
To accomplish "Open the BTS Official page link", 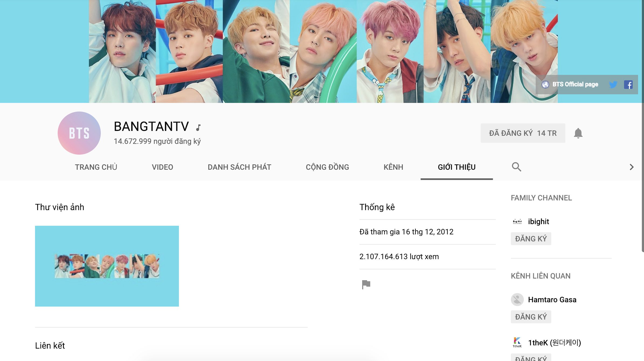I will click(575, 85).
